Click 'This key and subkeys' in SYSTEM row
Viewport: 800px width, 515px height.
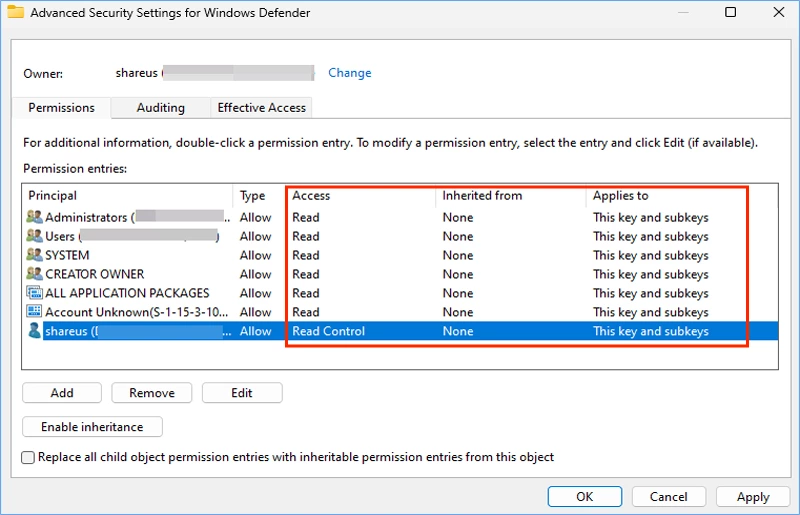[651, 255]
